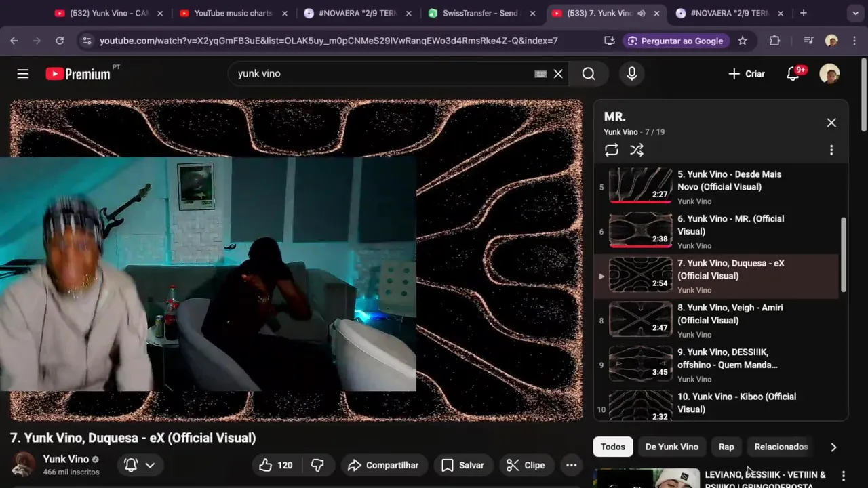Reload the current page

pyautogui.click(x=60, y=41)
